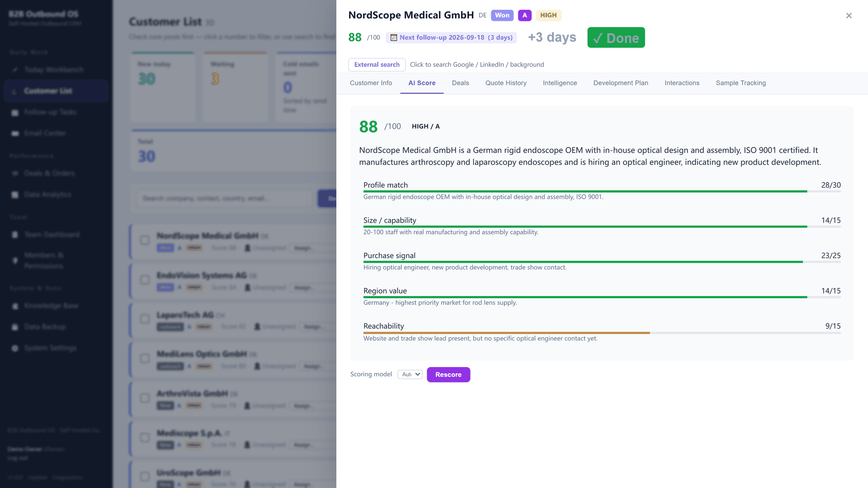Viewport: 868px width, 488px height.
Task: Open Email Center in sidebar
Action: (x=56, y=133)
